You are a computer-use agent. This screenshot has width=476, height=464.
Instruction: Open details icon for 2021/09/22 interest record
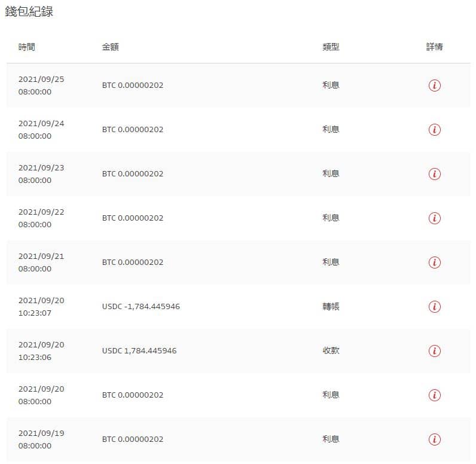coord(434,218)
